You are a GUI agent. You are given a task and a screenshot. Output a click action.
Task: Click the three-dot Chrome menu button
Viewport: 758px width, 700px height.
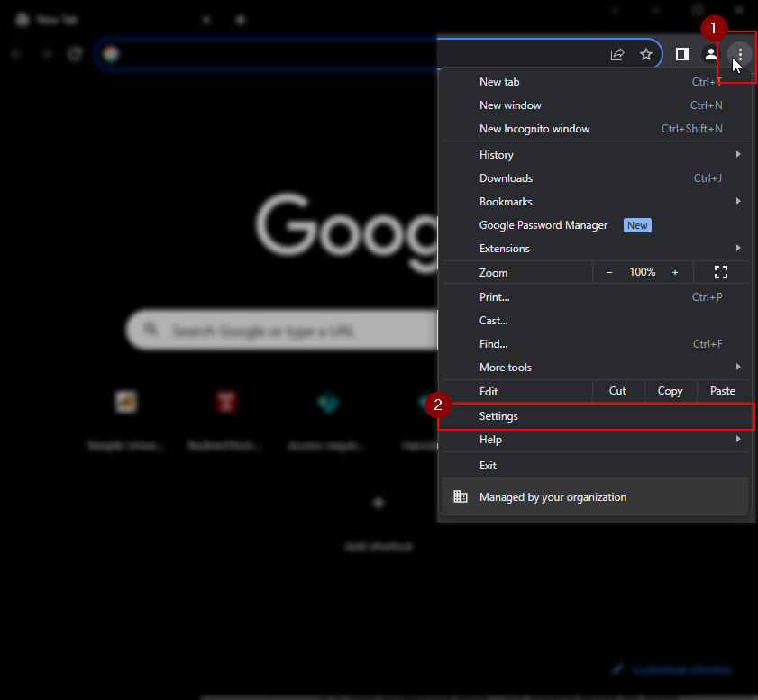click(x=739, y=55)
